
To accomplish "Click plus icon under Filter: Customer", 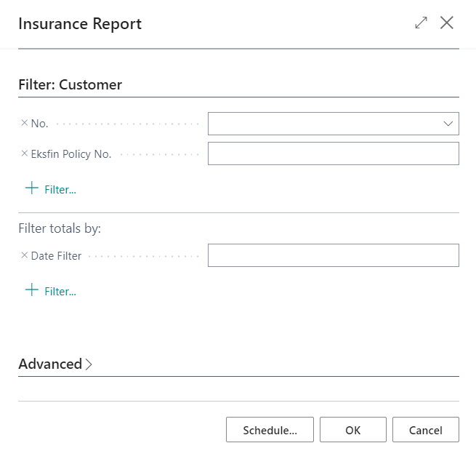I will (x=31, y=188).
